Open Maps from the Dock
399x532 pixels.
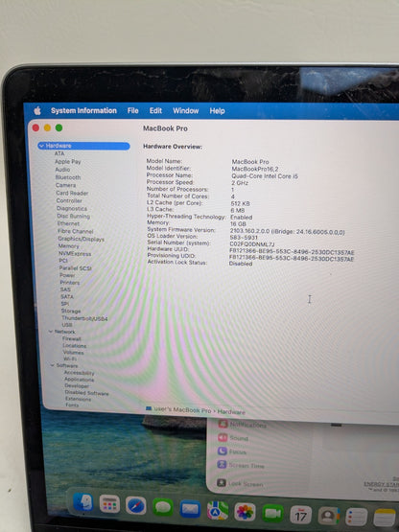(218, 511)
